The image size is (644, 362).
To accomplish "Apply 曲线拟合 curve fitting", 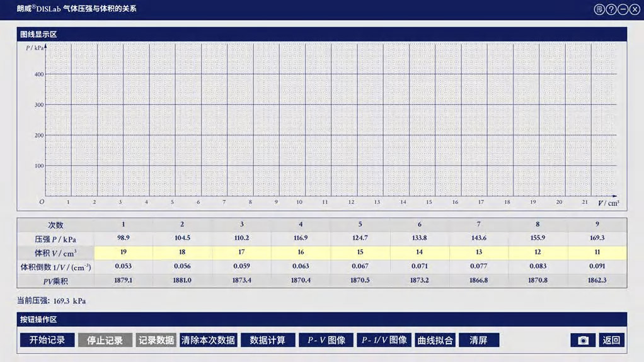I will click(x=435, y=340).
